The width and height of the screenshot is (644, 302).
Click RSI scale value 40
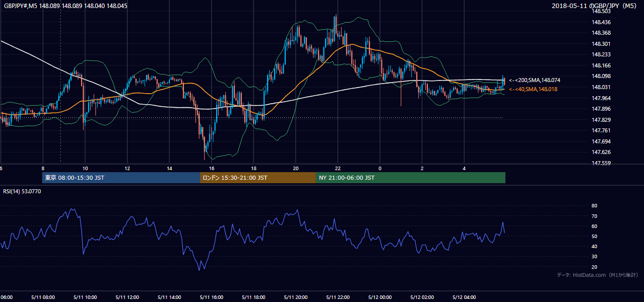(x=594, y=246)
